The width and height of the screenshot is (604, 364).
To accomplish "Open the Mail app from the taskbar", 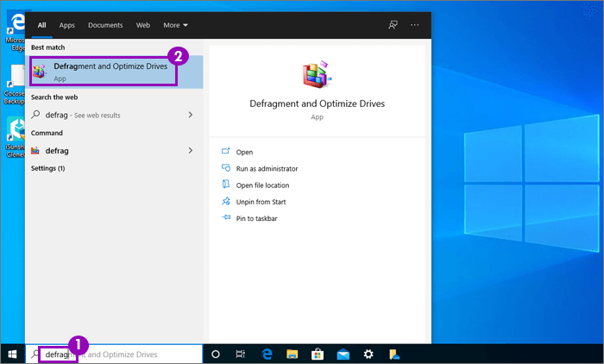I will pyautogui.click(x=343, y=354).
